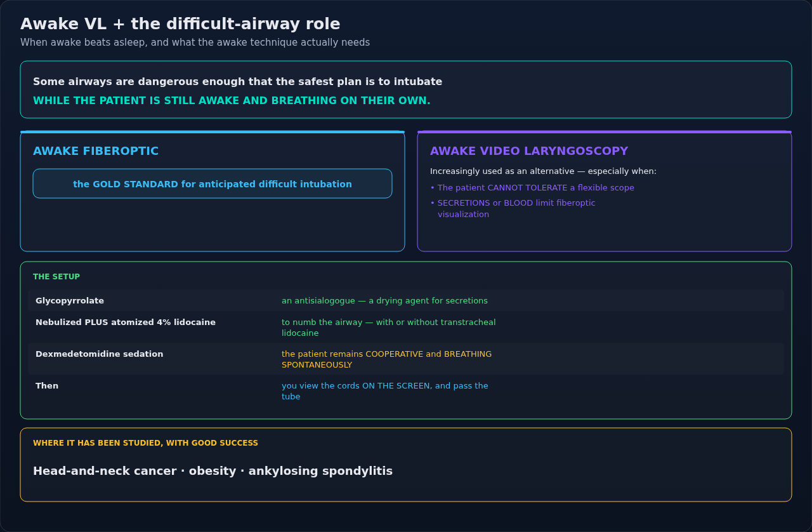The width and height of the screenshot is (812, 532).
Task: Click the 'Then' row label
Action: click(47, 386)
